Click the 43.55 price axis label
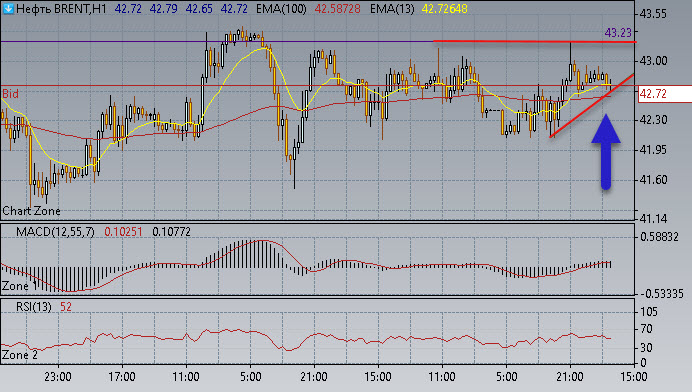This screenshot has height=392, width=692. point(653,14)
